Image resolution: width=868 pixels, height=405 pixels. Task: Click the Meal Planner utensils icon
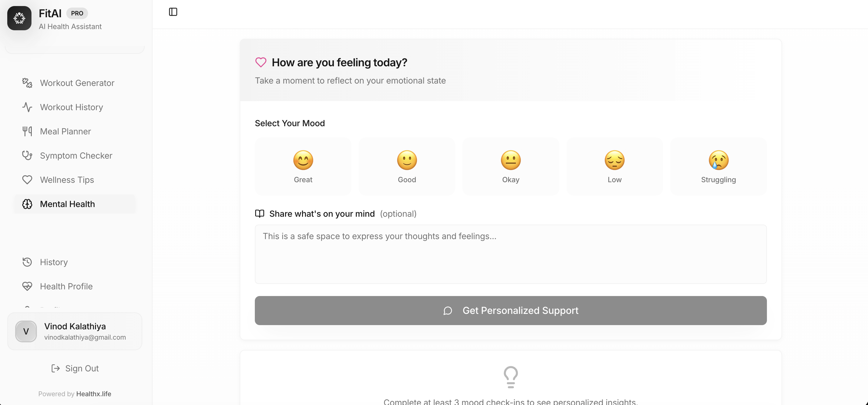coord(27,131)
